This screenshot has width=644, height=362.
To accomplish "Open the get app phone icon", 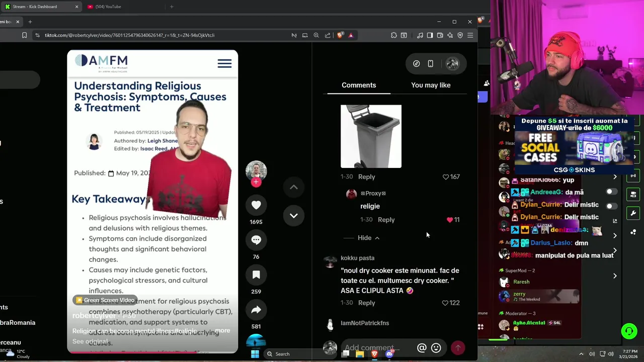I will pos(431,64).
